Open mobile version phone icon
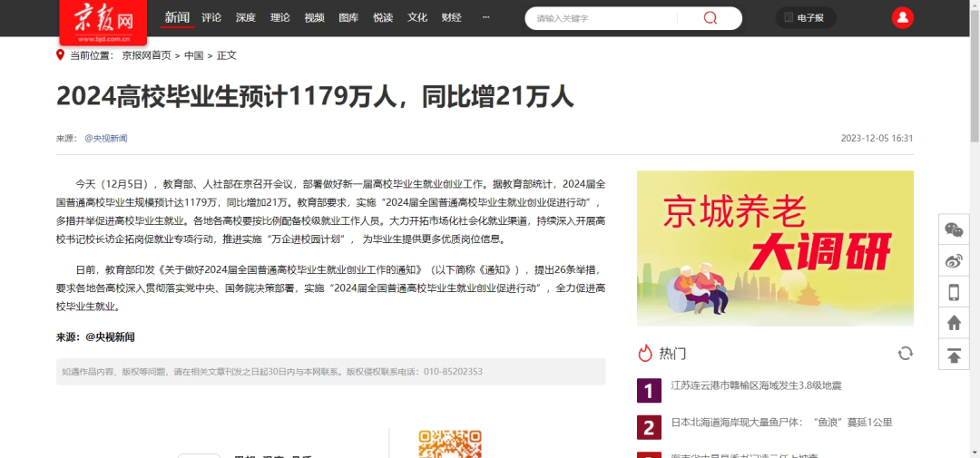The image size is (980, 458). click(x=954, y=292)
